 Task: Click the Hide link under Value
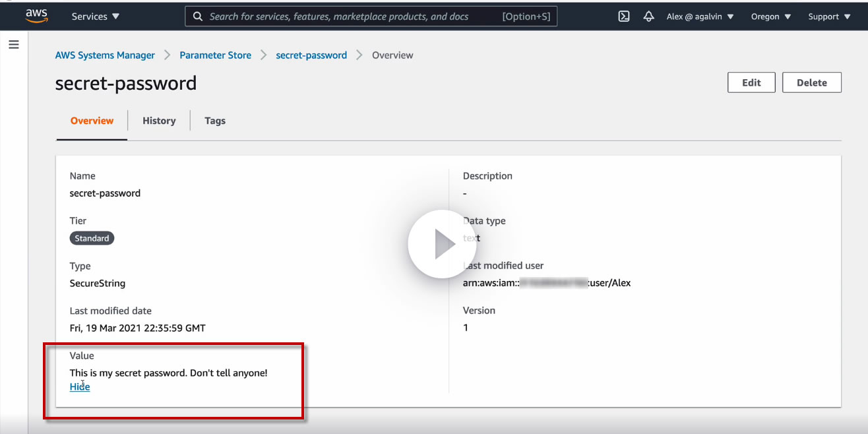click(80, 387)
